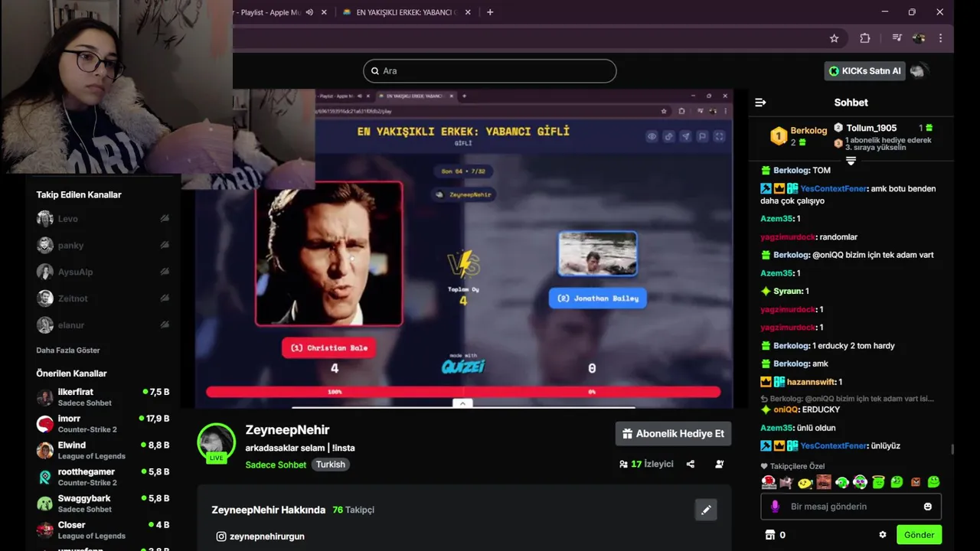
Task: Click the gift icon on Abonelik Hediye Et
Action: coord(628,434)
